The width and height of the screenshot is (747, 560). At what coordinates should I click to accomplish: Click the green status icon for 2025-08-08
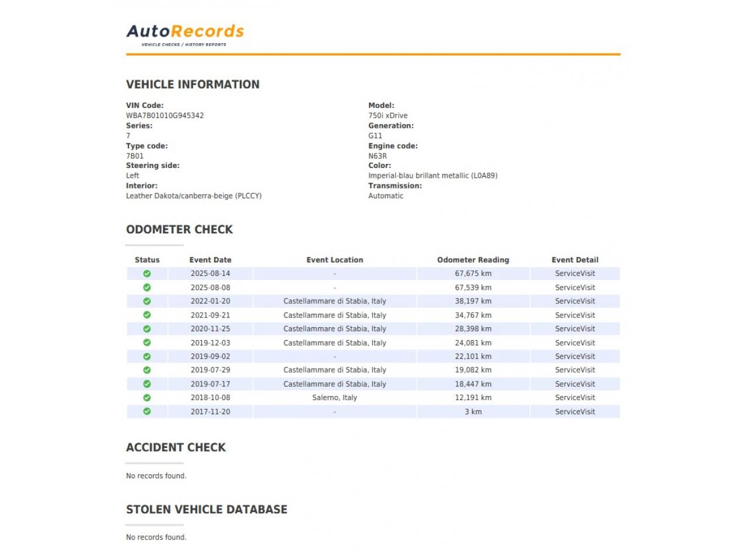tap(147, 288)
